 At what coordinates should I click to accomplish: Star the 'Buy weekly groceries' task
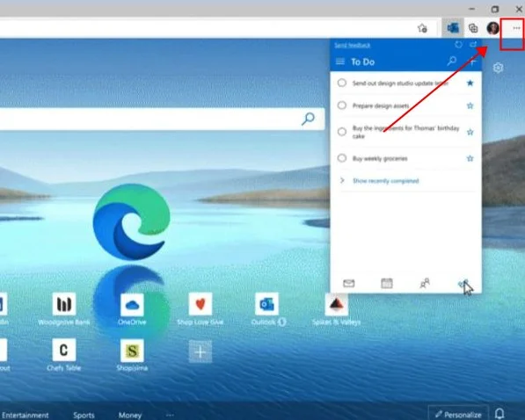(x=470, y=158)
